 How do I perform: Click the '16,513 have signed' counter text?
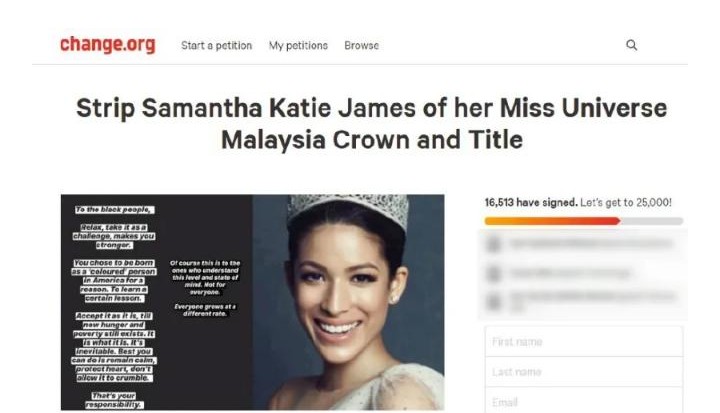[531, 202]
